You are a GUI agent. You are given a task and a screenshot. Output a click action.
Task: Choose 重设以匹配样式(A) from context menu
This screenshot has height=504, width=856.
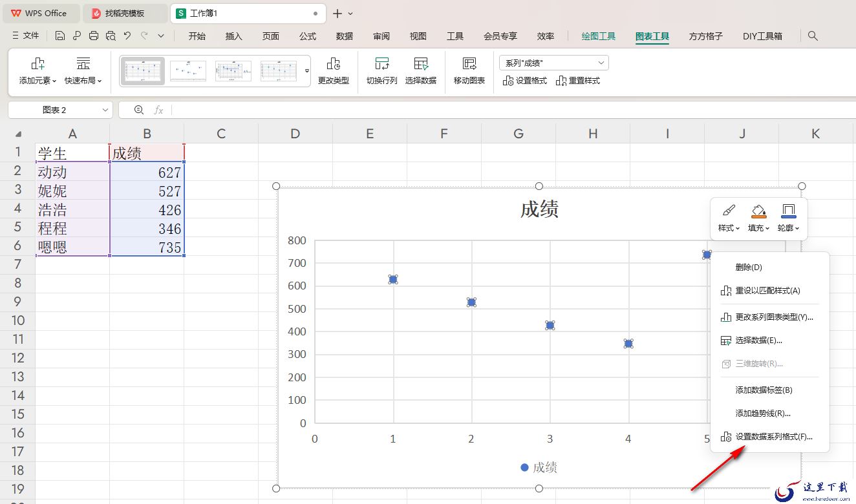coord(769,291)
